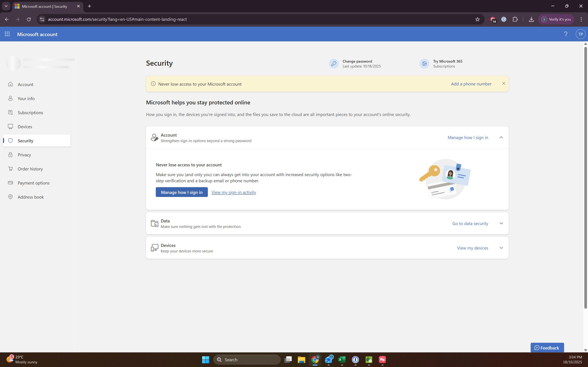Collapse the Account security section
The width and height of the screenshot is (588, 367).
click(x=501, y=137)
